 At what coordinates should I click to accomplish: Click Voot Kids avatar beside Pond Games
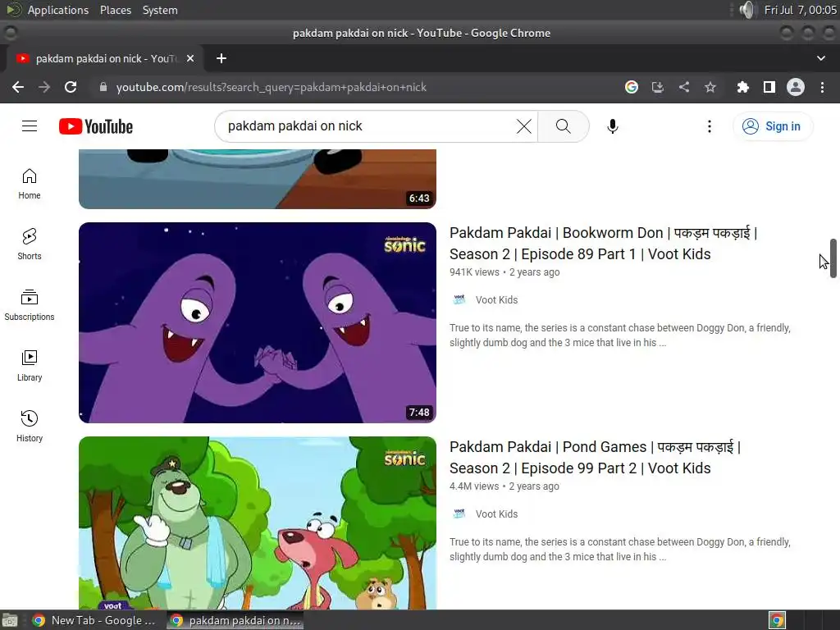[x=459, y=514]
